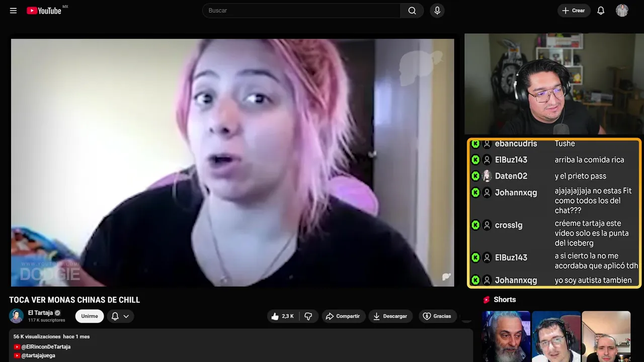Open the hamburger guide menu
644x362 pixels.
click(x=13, y=11)
